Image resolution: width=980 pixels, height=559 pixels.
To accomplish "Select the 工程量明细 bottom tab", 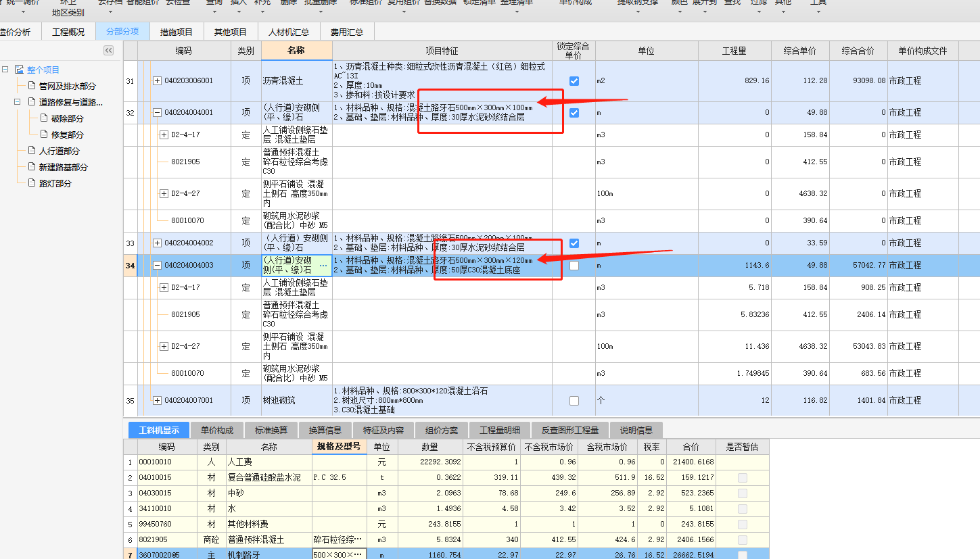I will (x=500, y=430).
